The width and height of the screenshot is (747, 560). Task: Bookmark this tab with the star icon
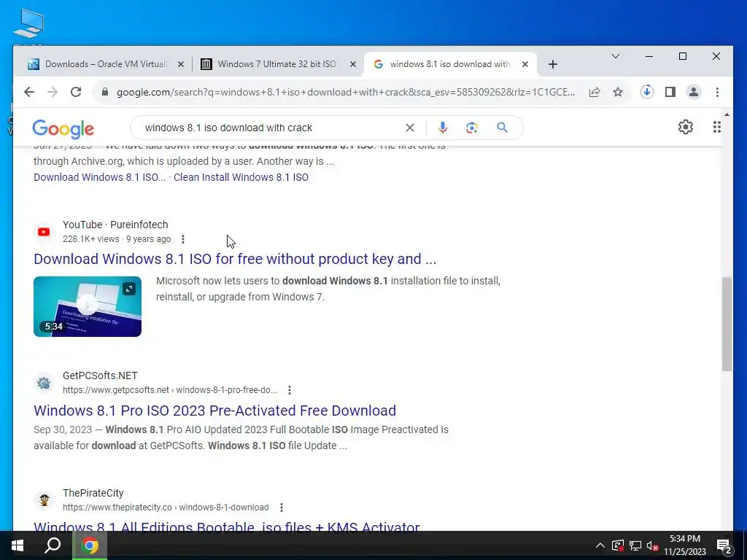(618, 92)
